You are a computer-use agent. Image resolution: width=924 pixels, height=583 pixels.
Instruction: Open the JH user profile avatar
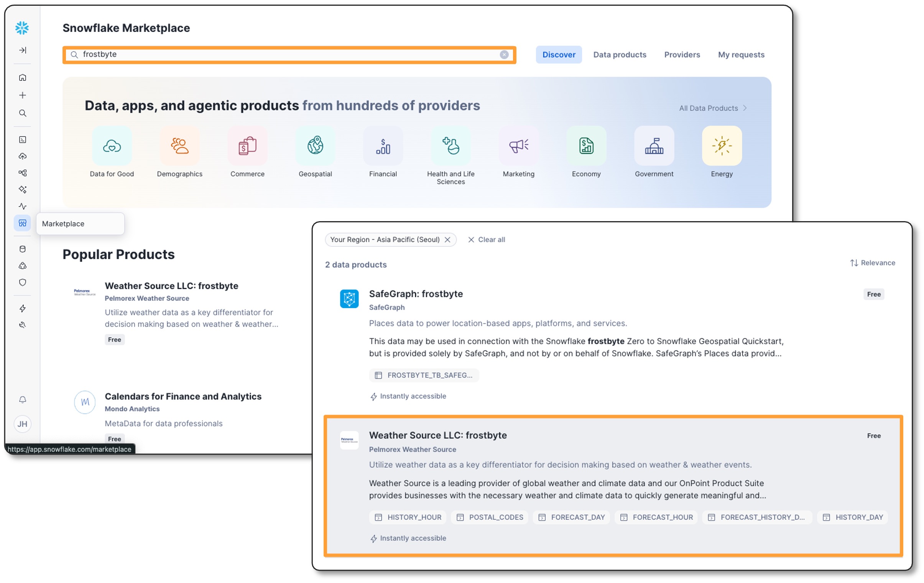(x=23, y=424)
